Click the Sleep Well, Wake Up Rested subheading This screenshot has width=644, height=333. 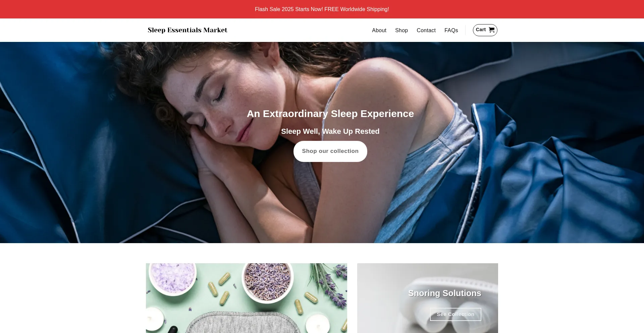(330, 131)
